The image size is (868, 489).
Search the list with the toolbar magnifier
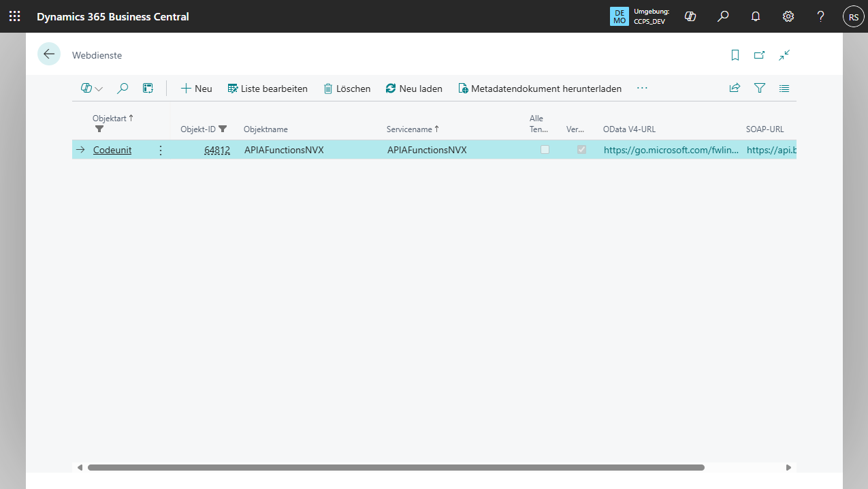(x=123, y=89)
